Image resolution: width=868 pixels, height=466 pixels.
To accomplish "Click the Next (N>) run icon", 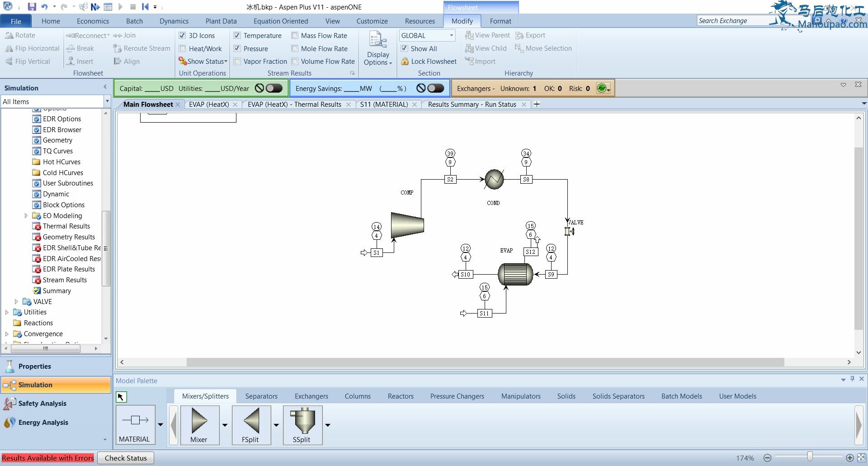I will [x=95, y=7].
